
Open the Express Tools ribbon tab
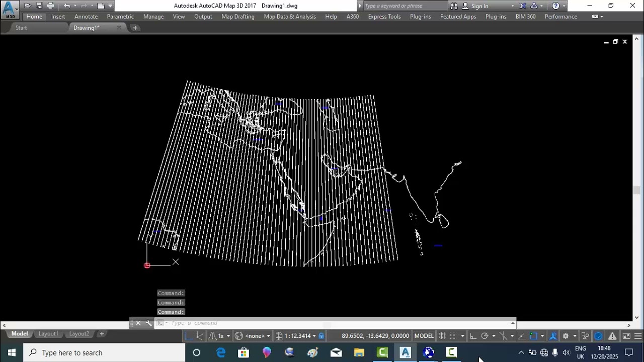point(384,17)
